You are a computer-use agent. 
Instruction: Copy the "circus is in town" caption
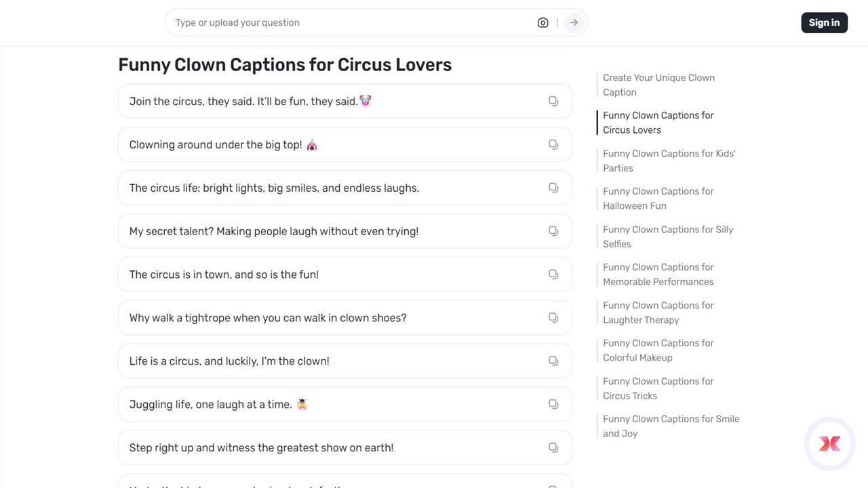(x=553, y=274)
